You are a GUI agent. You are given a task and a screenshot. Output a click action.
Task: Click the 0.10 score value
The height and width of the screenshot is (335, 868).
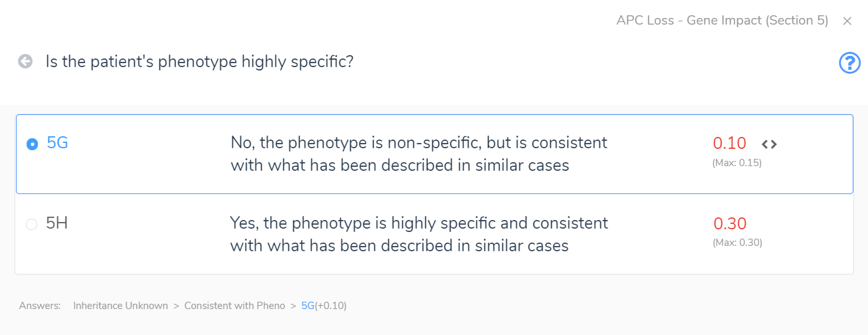pos(729,143)
